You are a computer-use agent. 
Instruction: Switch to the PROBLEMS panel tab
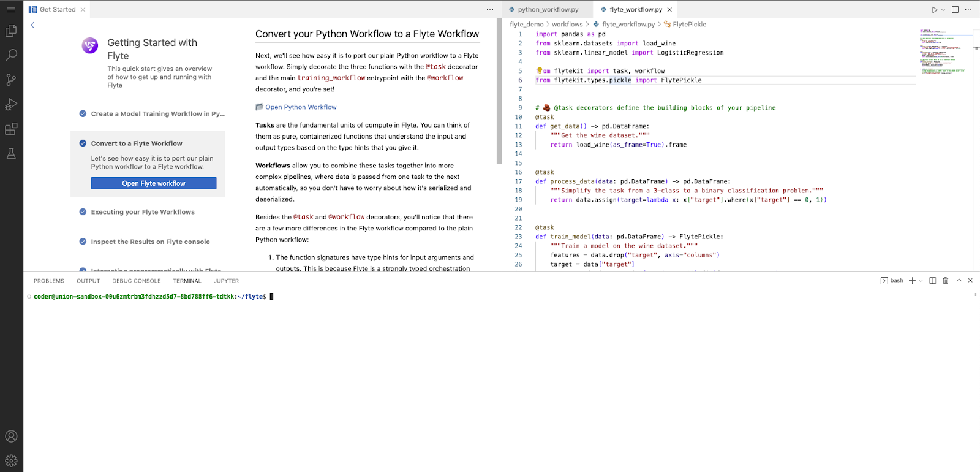pyautogui.click(x=49, y=281)
